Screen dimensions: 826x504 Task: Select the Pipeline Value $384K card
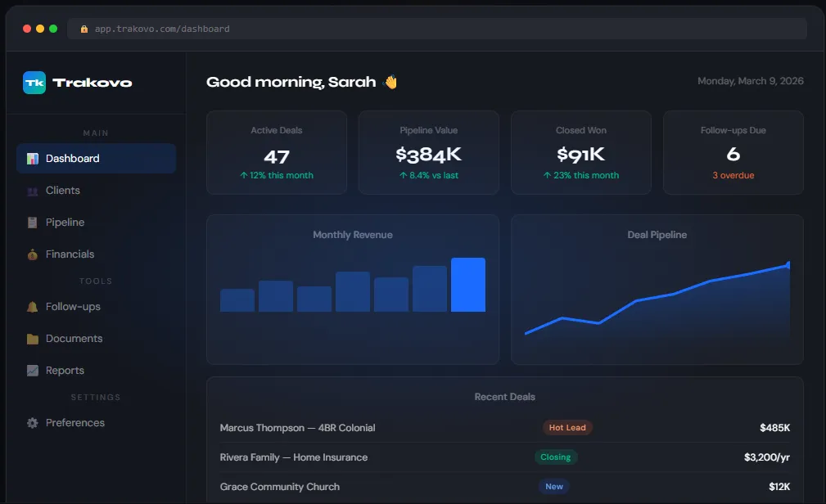coord(429,152)
